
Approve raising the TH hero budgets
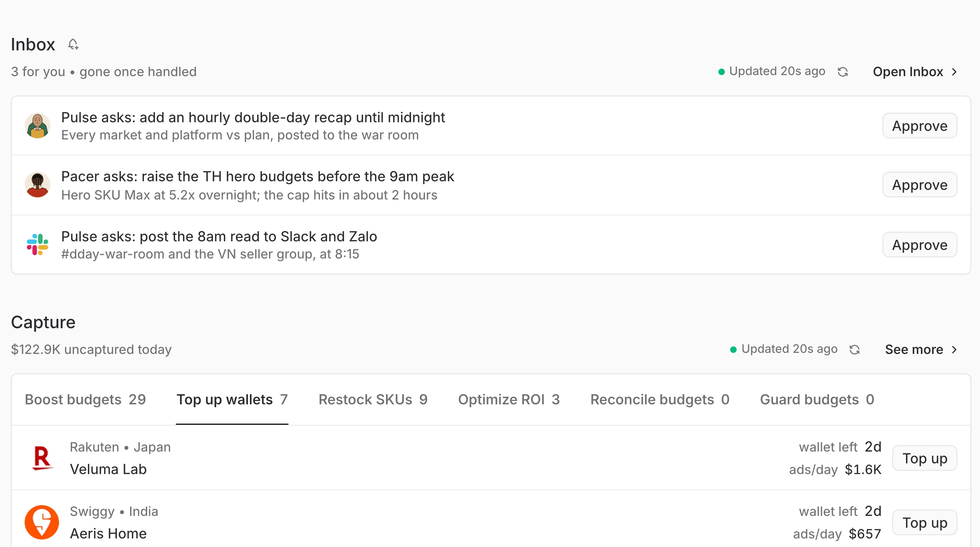coord(920,184)
